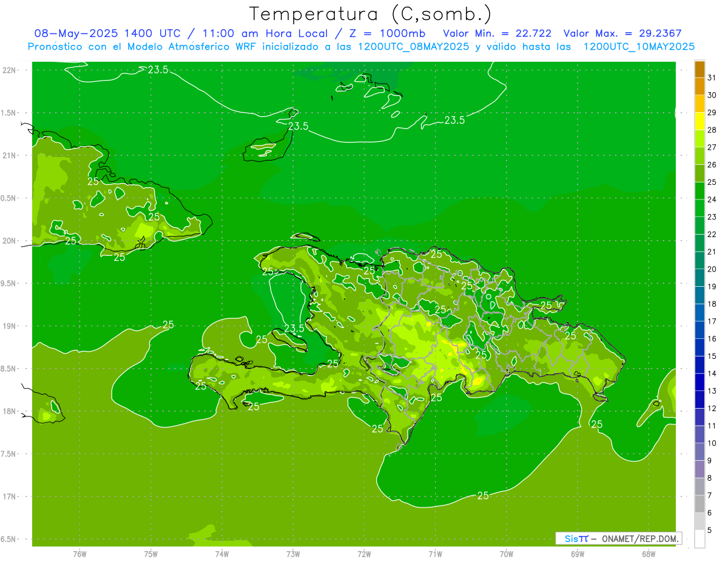Click the 20N latitude axis label

(10, 241)
